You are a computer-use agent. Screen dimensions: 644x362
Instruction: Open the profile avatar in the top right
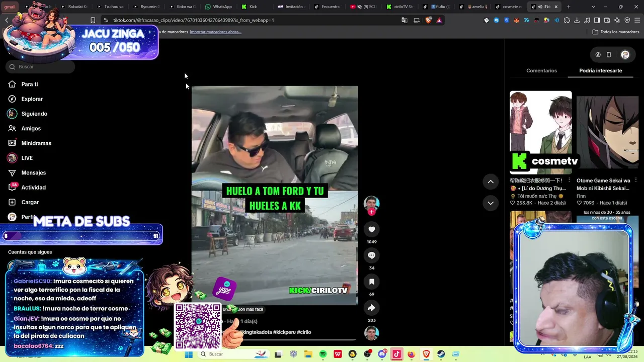point(625,54)
